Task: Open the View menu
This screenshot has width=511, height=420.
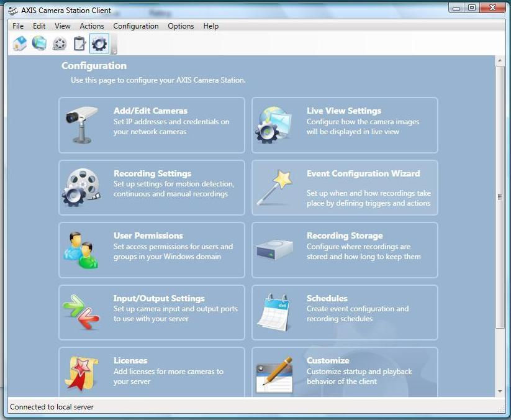Action: coord(63,26)
